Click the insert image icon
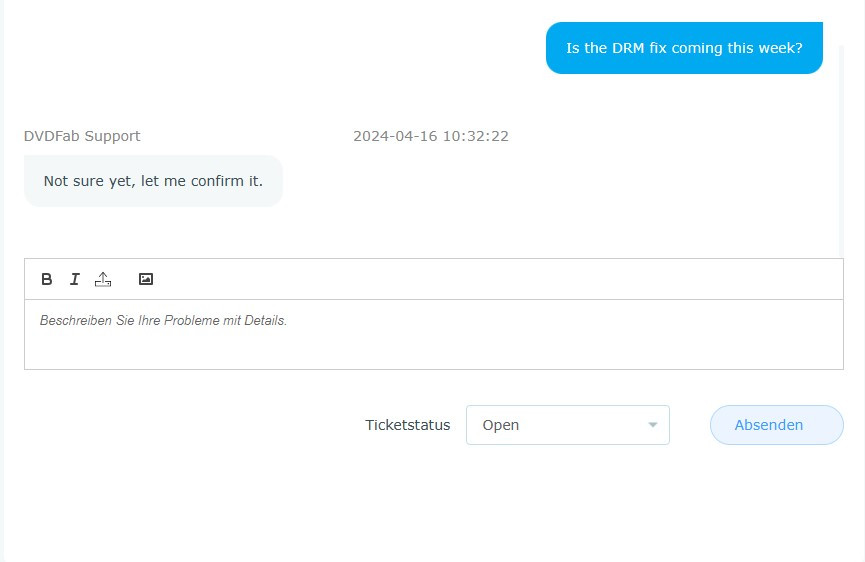The width and height of the screenshot is (865, 562). pyautogui.click(x=146, y=279)
